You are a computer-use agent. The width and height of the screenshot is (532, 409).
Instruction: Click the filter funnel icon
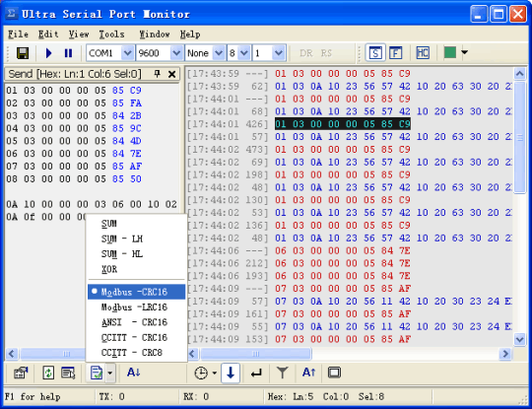tap(283, 373)
